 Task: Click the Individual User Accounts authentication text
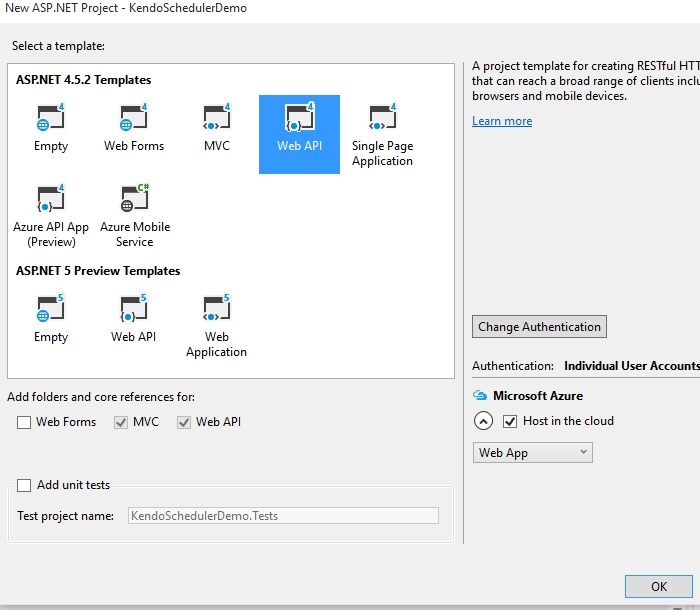click(x=632, y=366)
